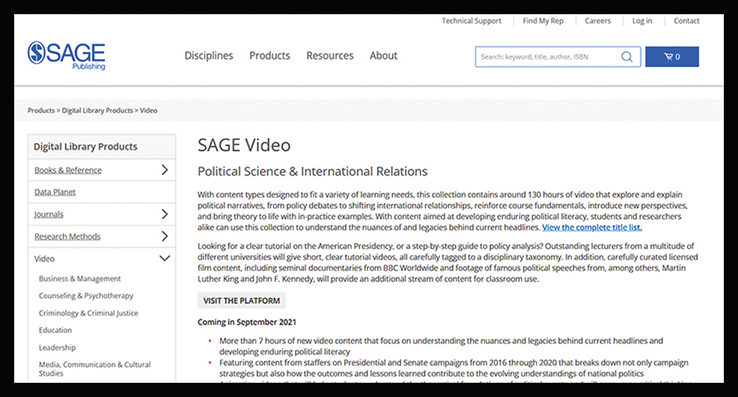738x397 pixels.
Task: Open Find My Rep link
Action: [543, 21]
